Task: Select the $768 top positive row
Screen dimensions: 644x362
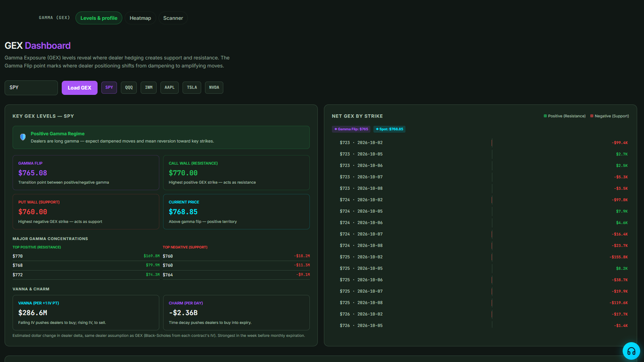Action: pos(86,265)
